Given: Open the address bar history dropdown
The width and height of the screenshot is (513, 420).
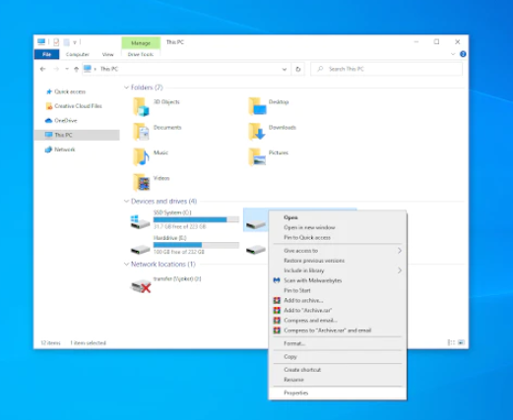Looking at the screenshot, I should point(285,69).
